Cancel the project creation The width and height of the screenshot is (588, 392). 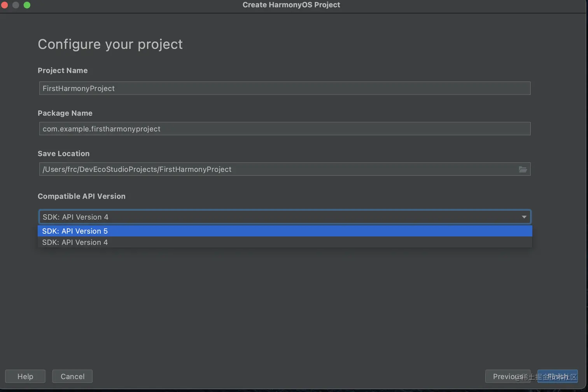click(72, 376)
